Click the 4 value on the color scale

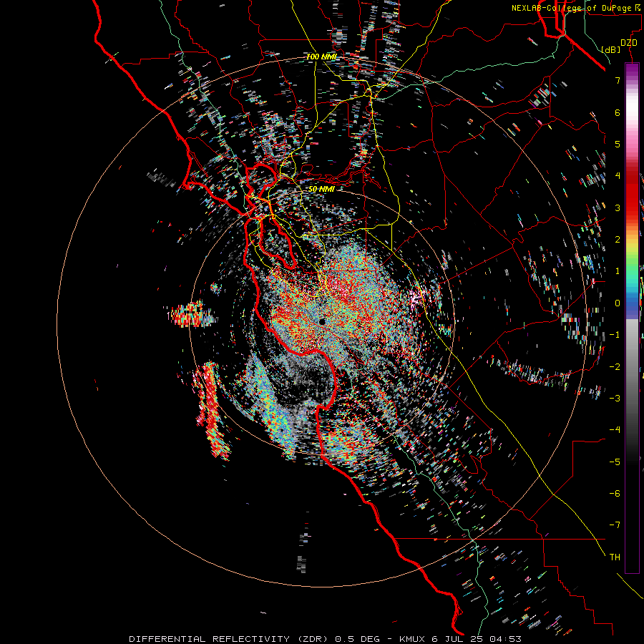[x=618, y=176]
